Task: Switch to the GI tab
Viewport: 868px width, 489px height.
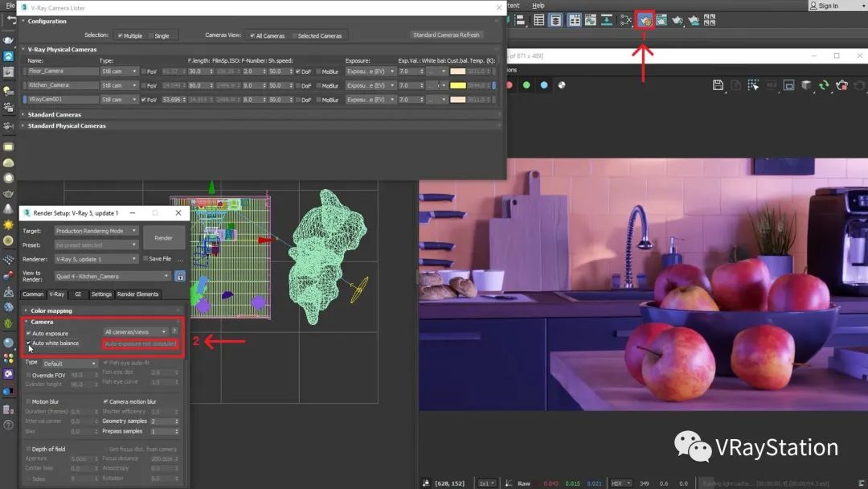Action: click(78, 294)
